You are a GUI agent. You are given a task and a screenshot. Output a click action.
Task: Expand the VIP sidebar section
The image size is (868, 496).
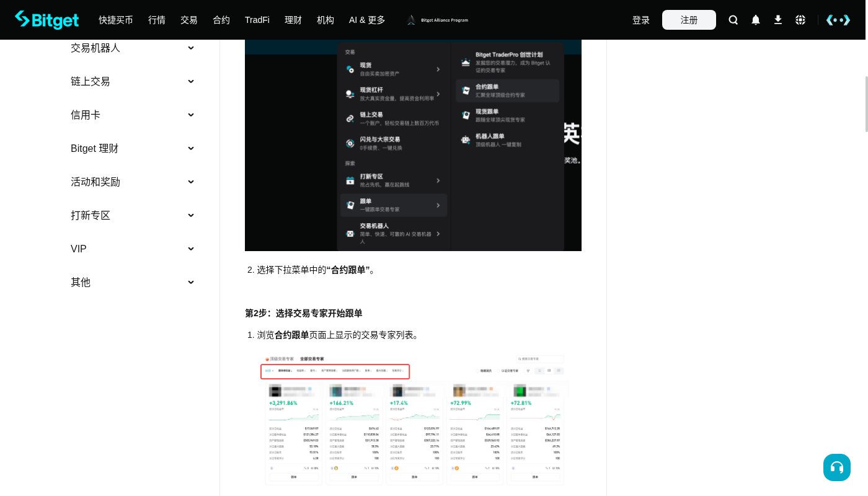tap(191, 249)
